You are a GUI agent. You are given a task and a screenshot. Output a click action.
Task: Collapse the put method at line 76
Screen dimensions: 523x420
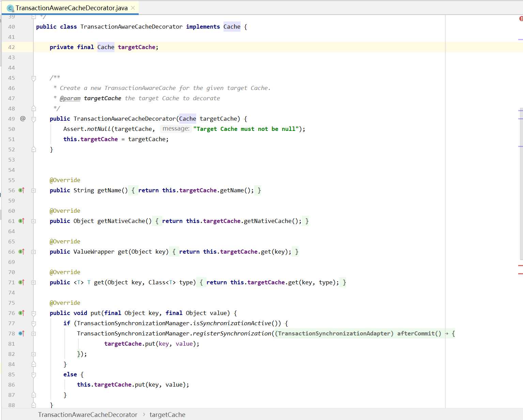click(x=34, y=313)
